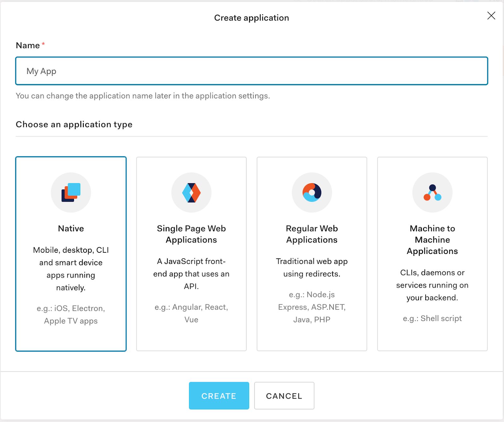Choose the Single Page Web Applications title
The image size is (504, 422).
(x=191, y=234)
